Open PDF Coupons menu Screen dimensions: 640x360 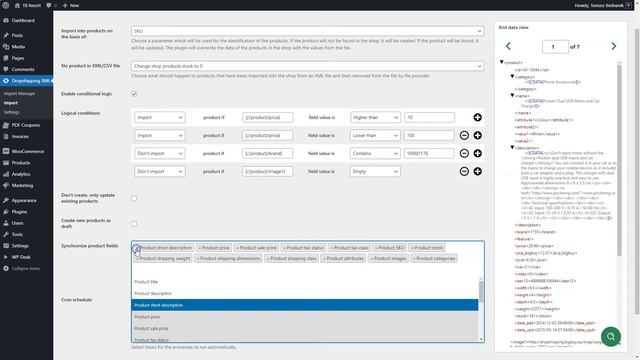[x=25, y=125]
